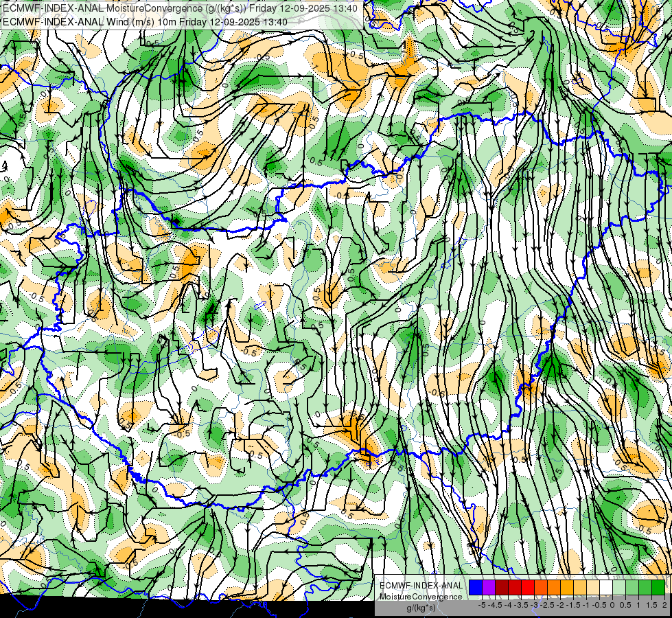Click the legend tick value '-5'
672x618 pixels.
pyautogui.click(x=482, y=605)
